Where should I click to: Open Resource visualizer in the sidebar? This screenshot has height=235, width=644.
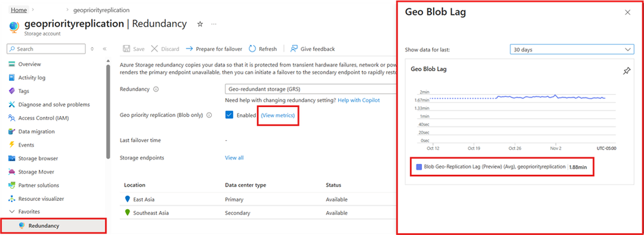[41, 199]
